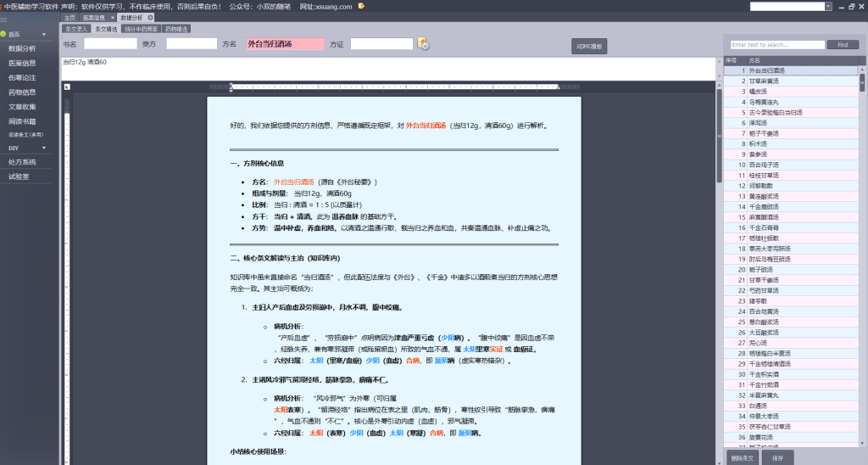Screen dimensions: 868x465
Task: Select 伤寒论注 in the sidebar
Action: click(x=22, y=77)
